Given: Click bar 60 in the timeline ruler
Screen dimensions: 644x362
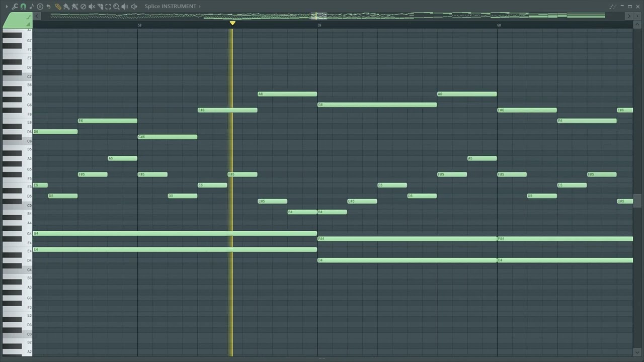Looking at the screenshot, I should [499, 25].
